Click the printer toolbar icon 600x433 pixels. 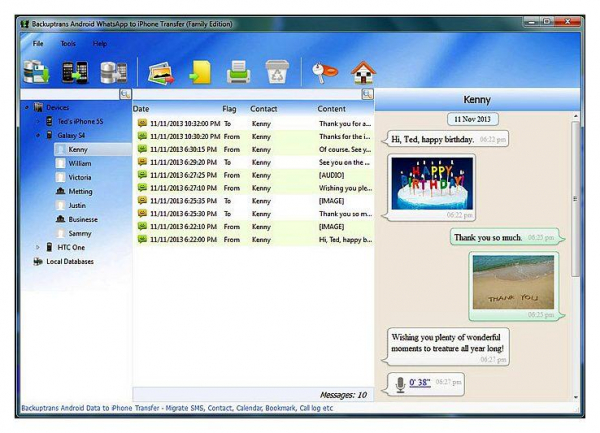(238, 72)
